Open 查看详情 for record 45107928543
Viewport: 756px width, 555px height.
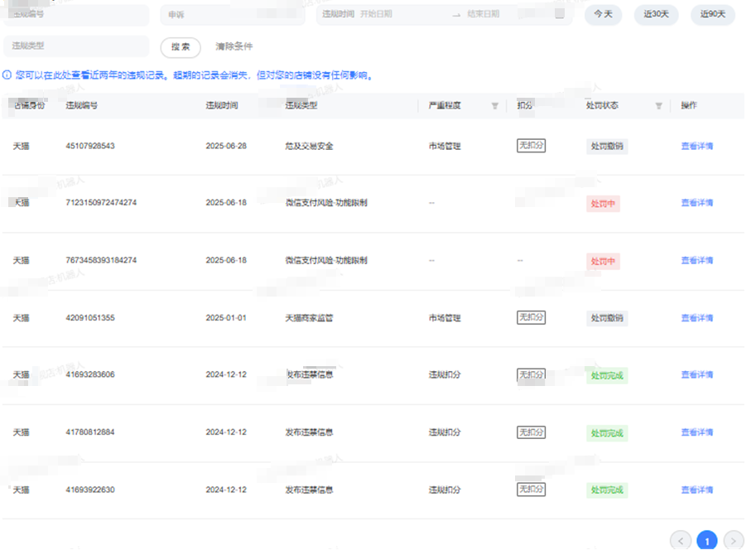pyautogui.click(x=696, y=147)
